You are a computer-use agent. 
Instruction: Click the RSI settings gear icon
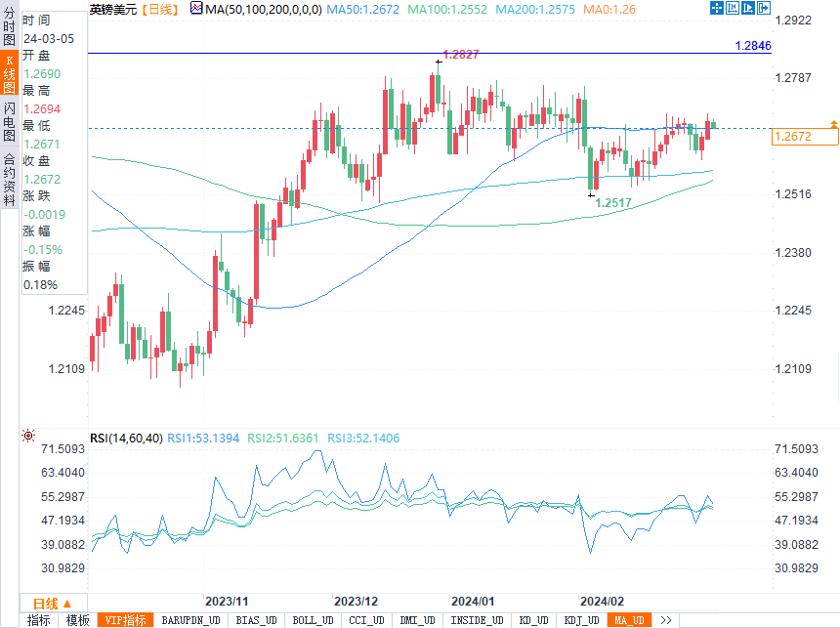coord(28,437)
